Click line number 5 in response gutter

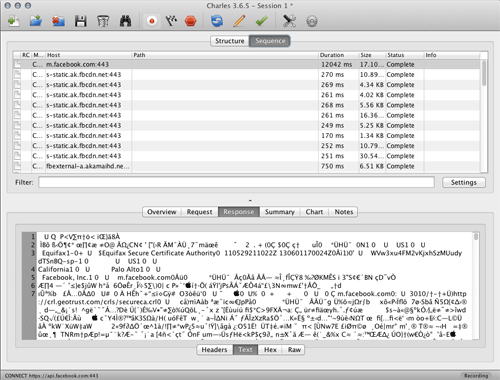tap(33, 277)
